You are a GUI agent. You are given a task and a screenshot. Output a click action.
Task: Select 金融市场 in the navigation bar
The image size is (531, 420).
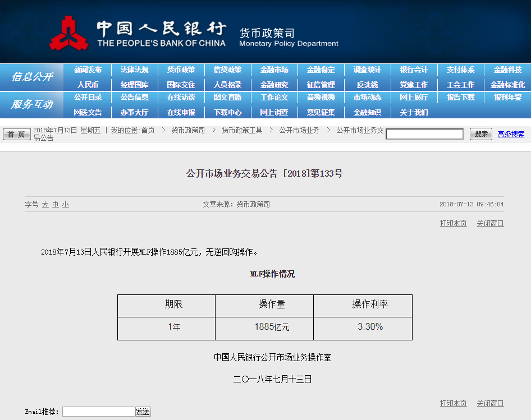(x=274, y=70)
